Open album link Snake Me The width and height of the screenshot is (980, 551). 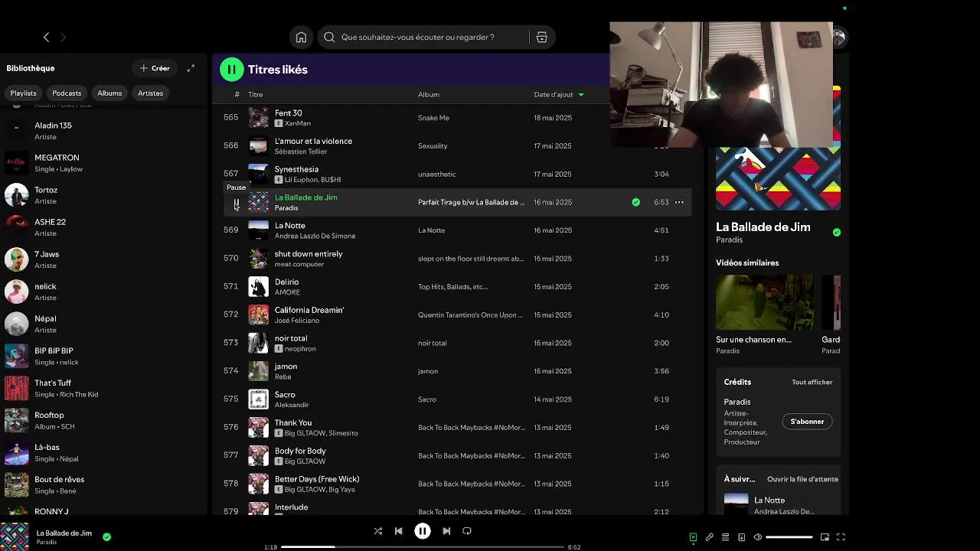pos(433,118)
